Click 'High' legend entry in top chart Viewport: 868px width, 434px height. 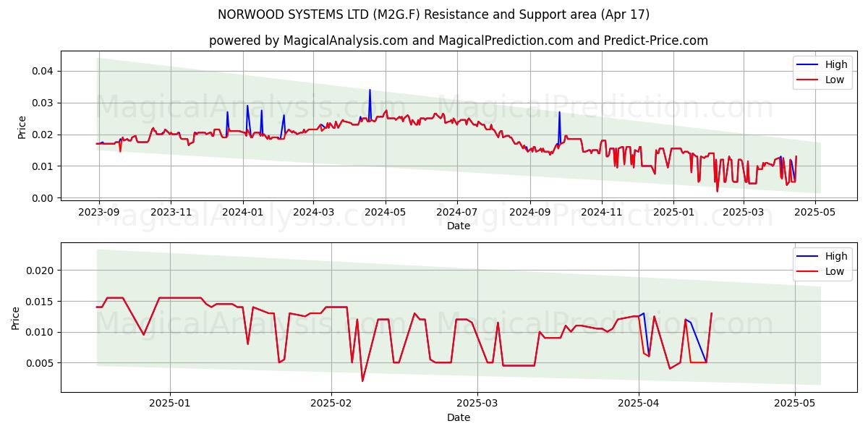click(x=836, y=64)
